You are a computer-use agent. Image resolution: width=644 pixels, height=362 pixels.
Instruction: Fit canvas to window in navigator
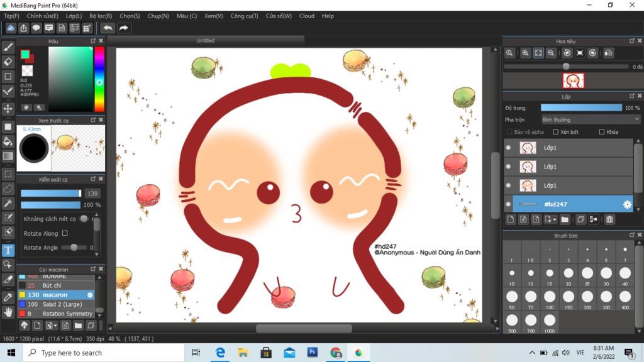[538, 53]
